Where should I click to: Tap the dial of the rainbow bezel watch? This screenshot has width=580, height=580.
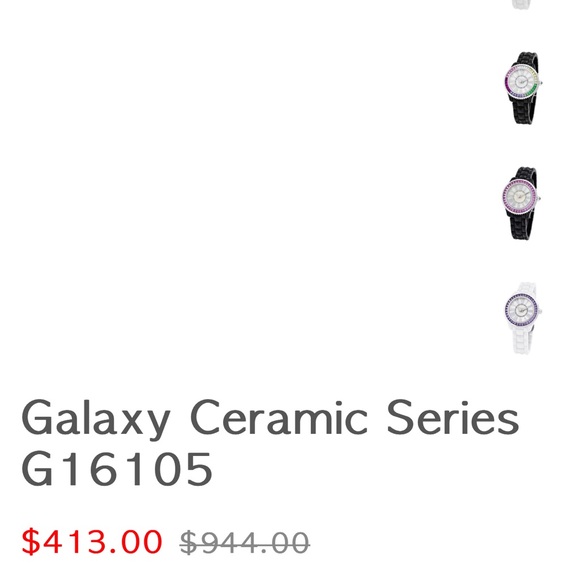[x=522, y=81]
